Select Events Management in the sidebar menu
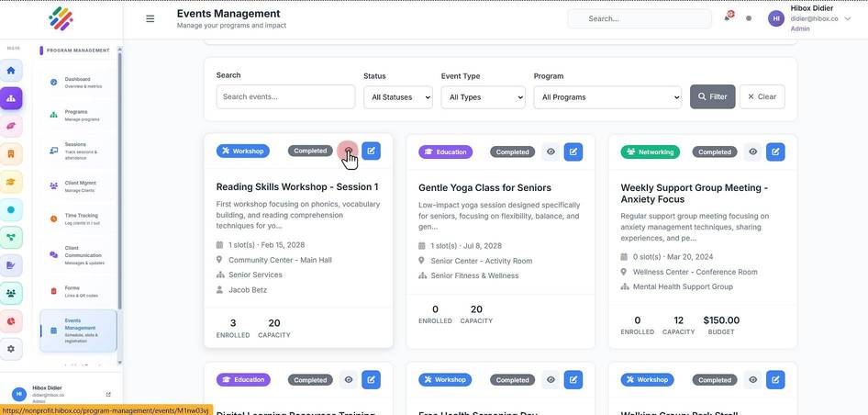 pyautogui.click(x=79, y=331)
